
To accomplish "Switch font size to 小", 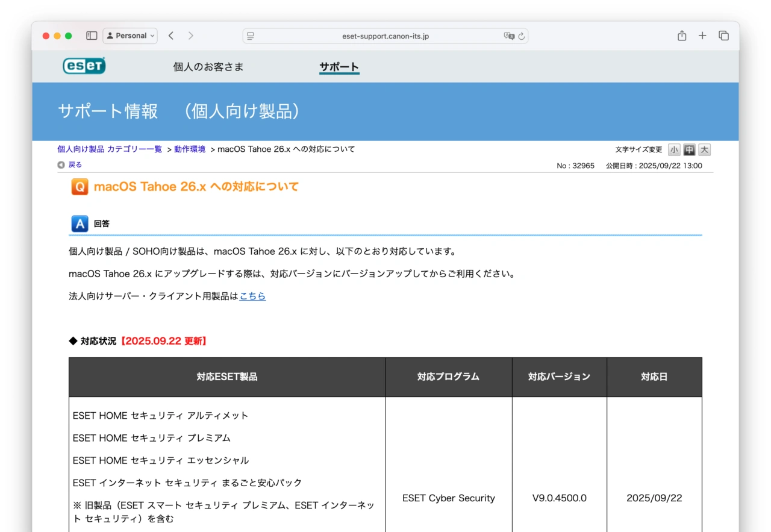I will pos(675,149).
